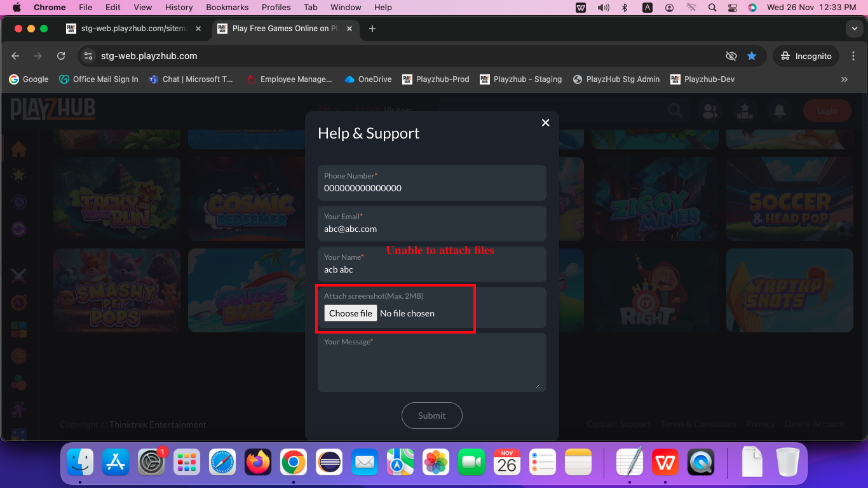Open a new tab with plus icon
This screenshot has width=868, height=488.
coord(372,29)
